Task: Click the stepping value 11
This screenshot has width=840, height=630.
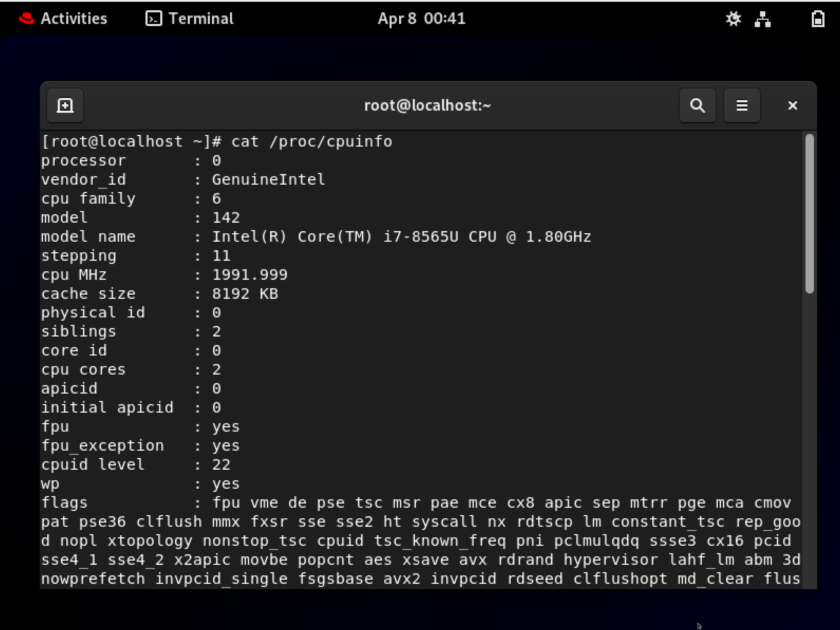Action: 222,256
